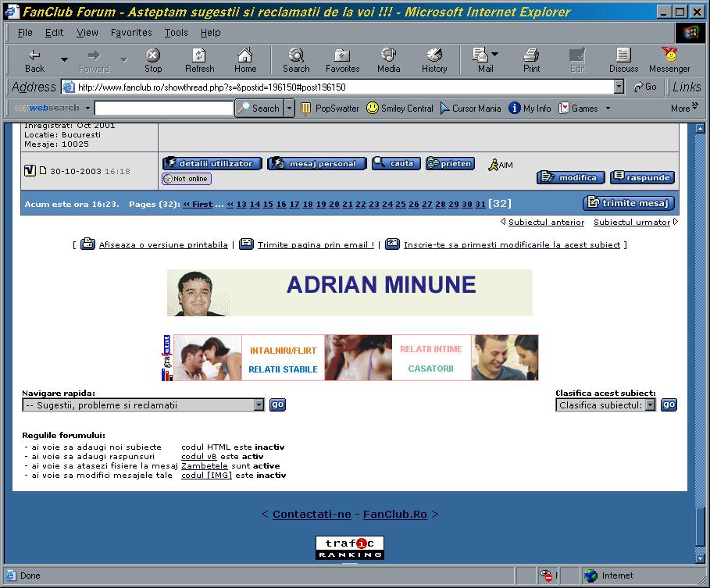
Task: Click PopSwatter toolbar icon
Action: tap(330, 109)
